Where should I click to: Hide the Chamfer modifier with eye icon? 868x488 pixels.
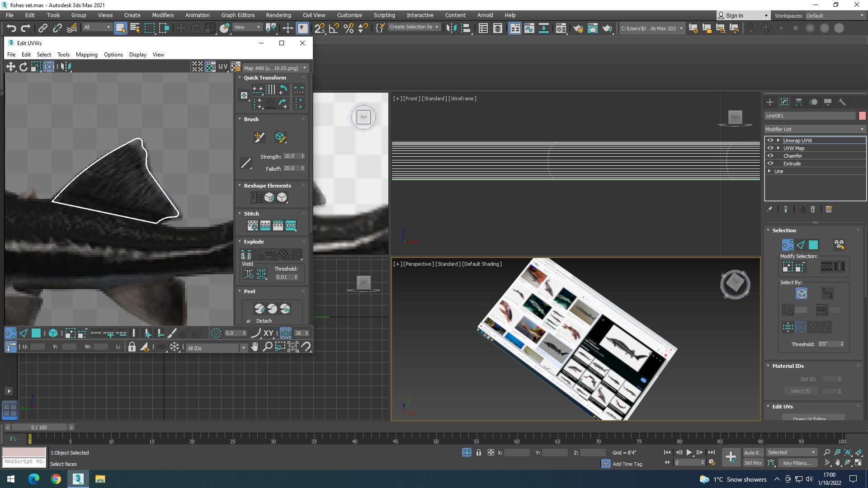click(x=770, y=156)
